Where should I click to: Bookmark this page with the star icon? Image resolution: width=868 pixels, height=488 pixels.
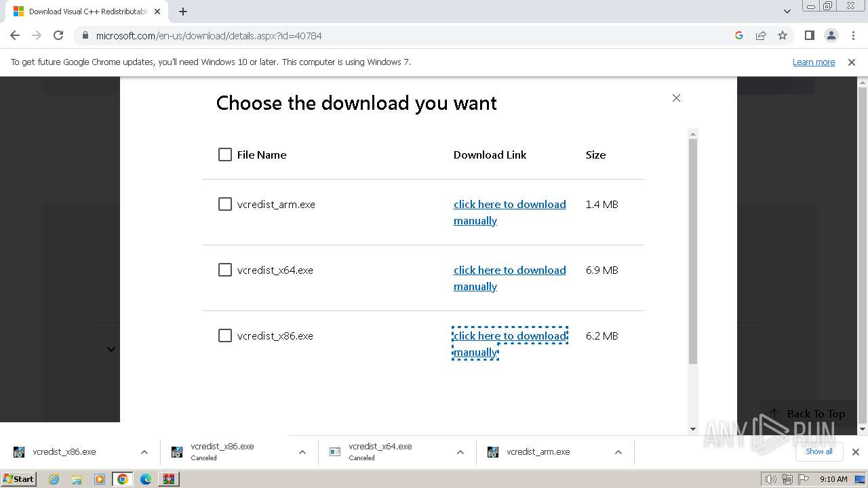(783, 35)
